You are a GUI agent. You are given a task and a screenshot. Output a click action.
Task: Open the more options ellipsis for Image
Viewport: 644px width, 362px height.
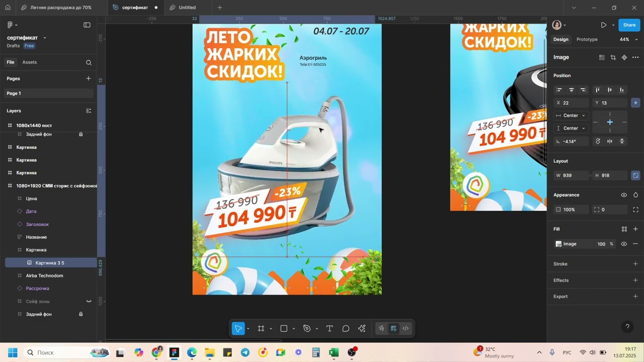tap(635, 57)
